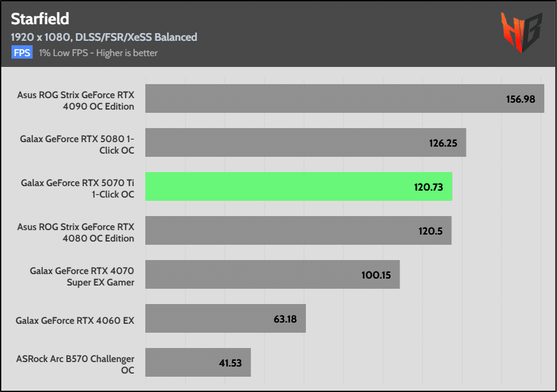Click the Galax GeForce RTX 5070 Ti 1-Click OC label
Image resolution: width=557 pixels, height=392 pixels.
78,189
